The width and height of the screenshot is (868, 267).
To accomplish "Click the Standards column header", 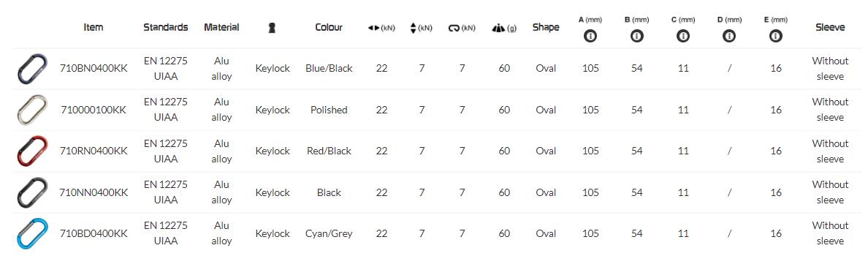I will coord(166,27).
